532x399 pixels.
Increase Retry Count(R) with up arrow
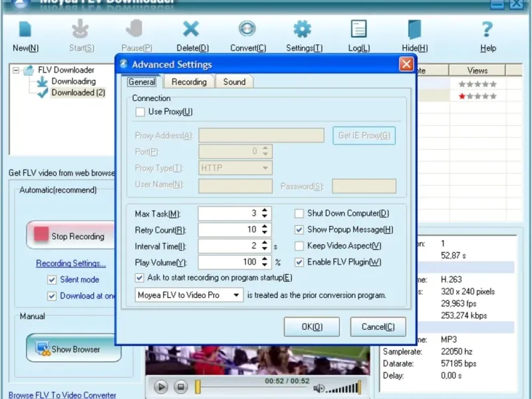[265, 227]
